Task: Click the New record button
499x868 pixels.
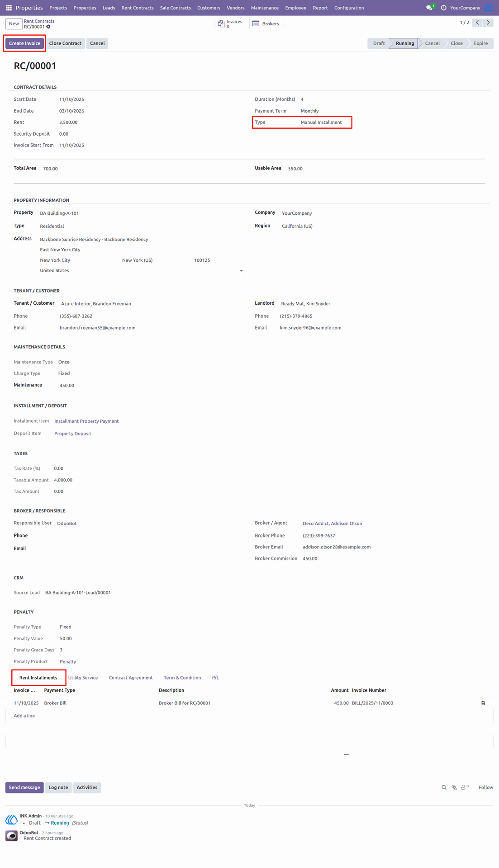Action: tap(14, 24)
